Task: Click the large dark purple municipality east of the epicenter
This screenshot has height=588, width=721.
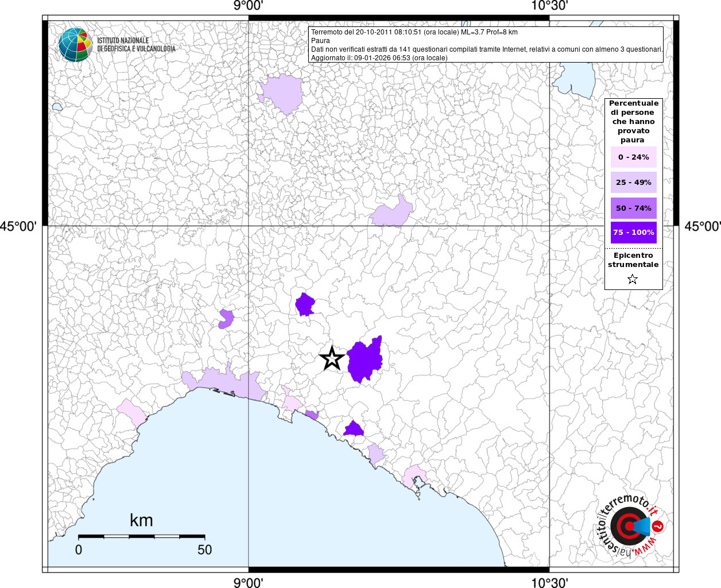Action: click(365, 359)
